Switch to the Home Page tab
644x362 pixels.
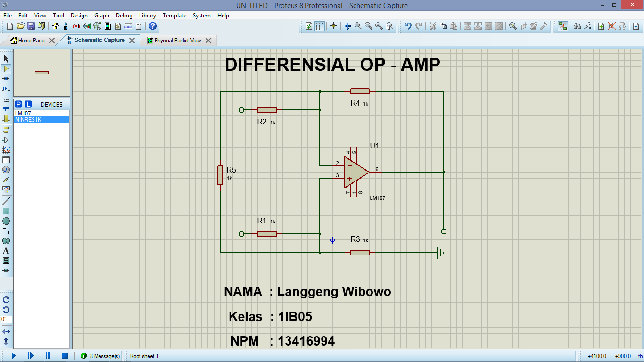coord(31,41)
